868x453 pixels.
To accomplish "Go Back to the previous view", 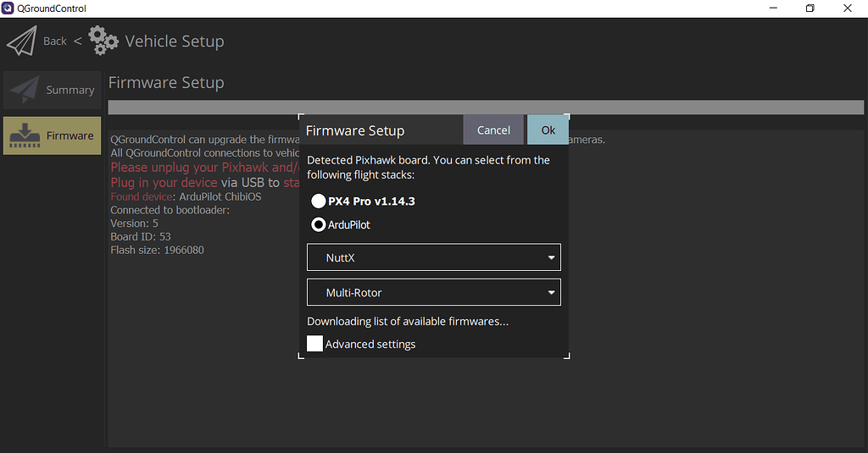I will 55,41.
